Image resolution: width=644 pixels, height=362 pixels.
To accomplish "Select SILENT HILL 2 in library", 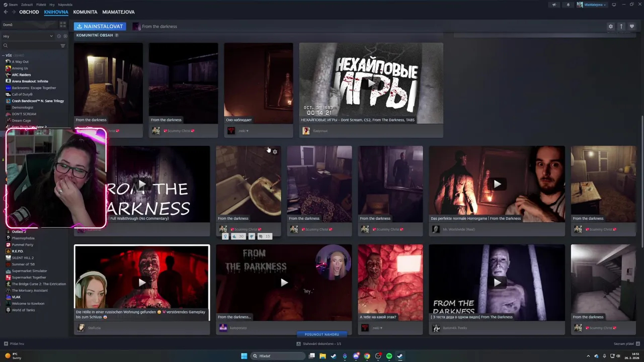I will click(x=23, y=258).
